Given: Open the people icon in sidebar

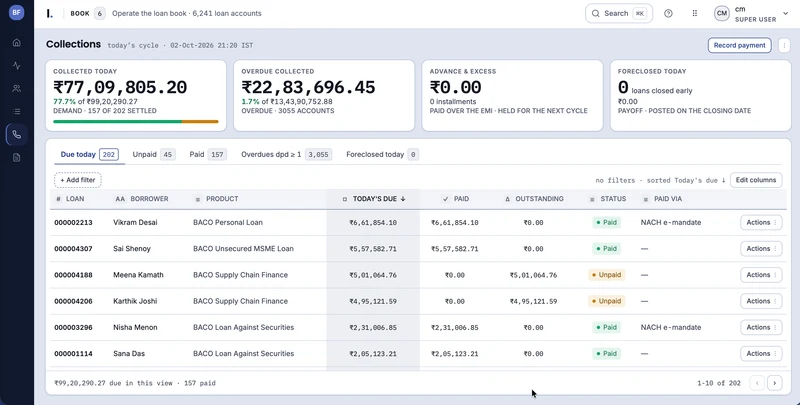Looking at the screenshot, I should pyautogui.click(x=17, y=88).
